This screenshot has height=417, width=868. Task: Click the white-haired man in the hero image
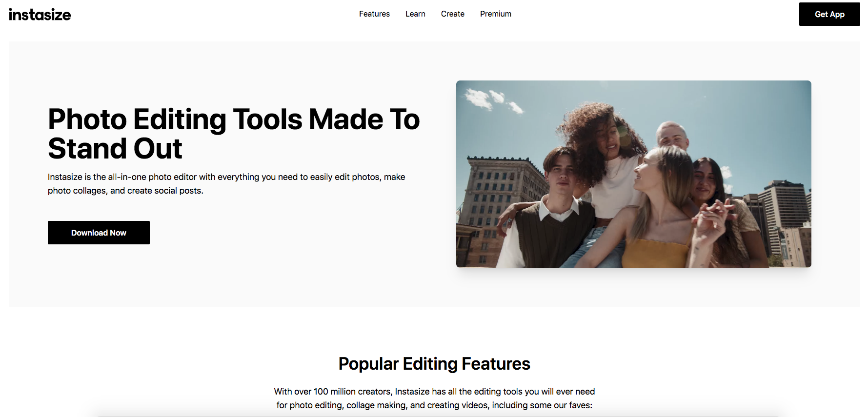(x=672, y=136)
